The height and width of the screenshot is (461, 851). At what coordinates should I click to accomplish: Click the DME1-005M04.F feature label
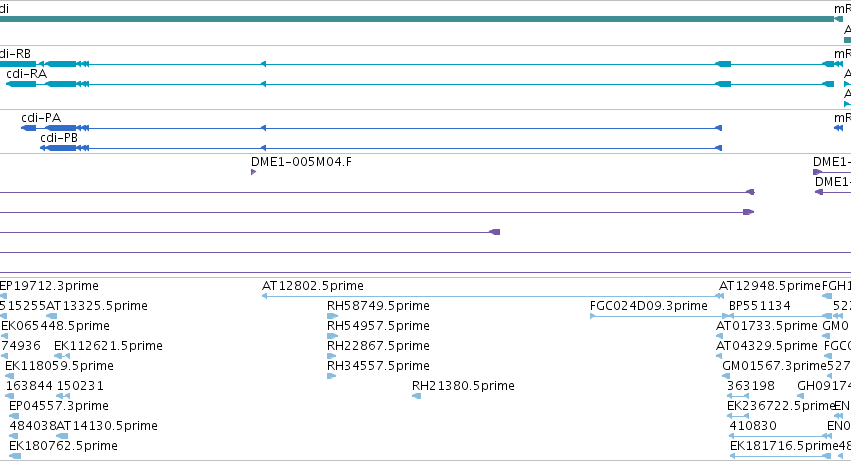pos(301,162)
